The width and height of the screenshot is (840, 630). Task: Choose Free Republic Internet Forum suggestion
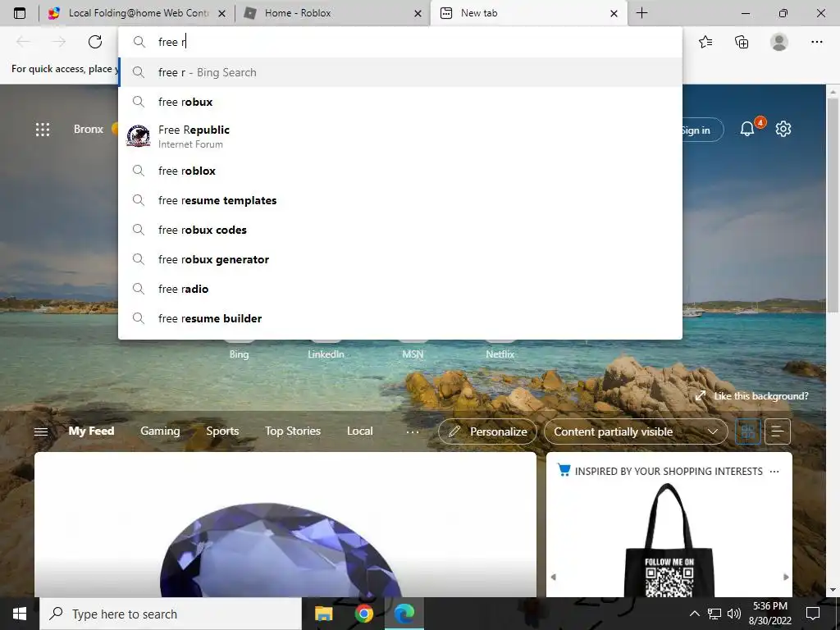click(x=400, y=136)
